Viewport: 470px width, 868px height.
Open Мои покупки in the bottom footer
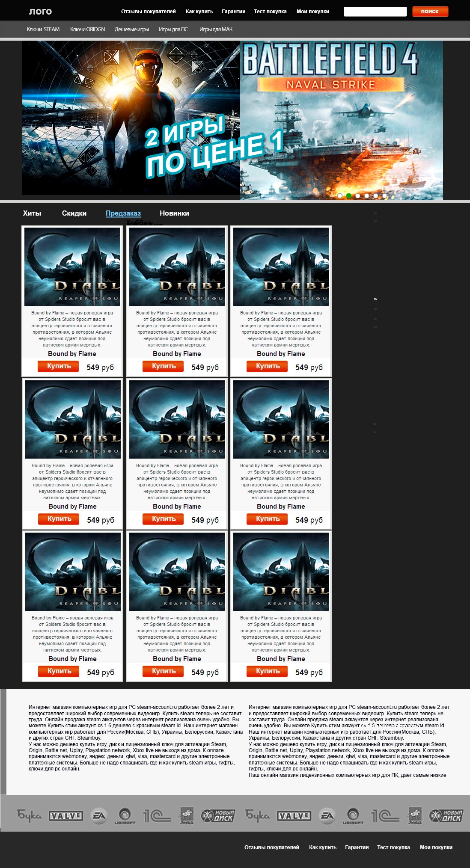(x=436, y=847)
